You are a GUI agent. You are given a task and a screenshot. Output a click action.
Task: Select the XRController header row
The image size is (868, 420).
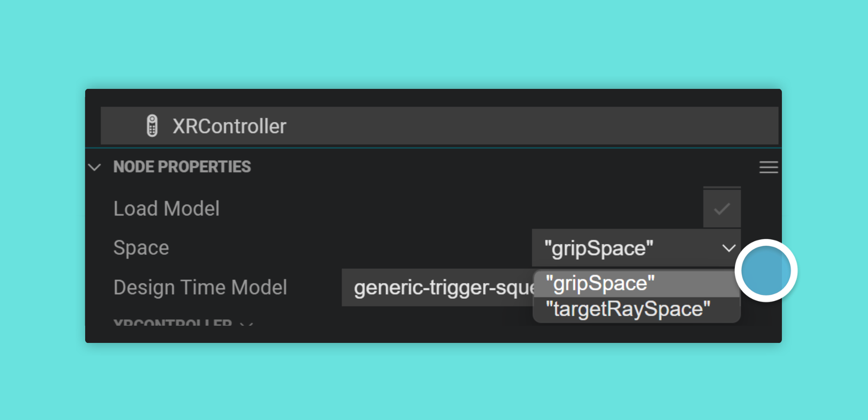439,126
